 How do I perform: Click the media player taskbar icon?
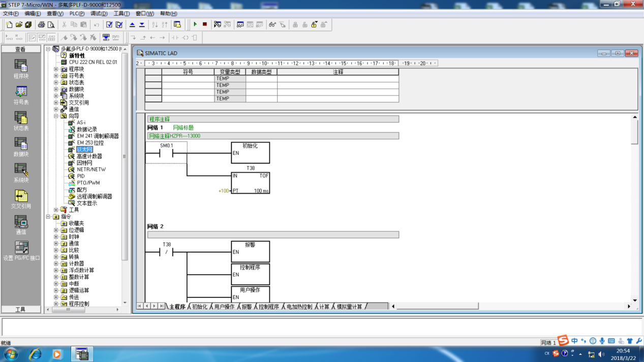pyautogui.click(x=57, y=354)
